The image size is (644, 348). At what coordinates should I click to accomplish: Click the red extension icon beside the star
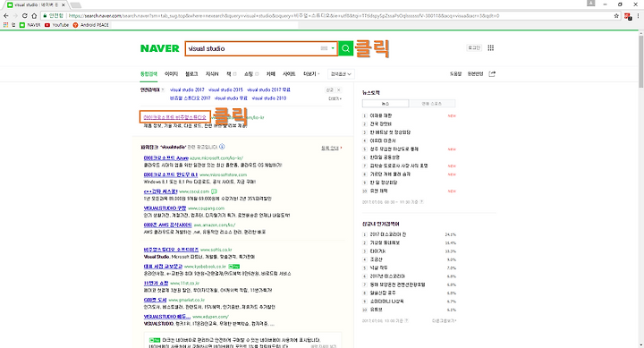coord(628,16)
